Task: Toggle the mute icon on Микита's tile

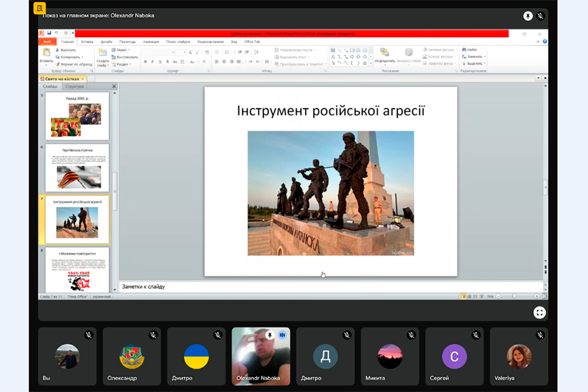Action: [x=411, y=335]
